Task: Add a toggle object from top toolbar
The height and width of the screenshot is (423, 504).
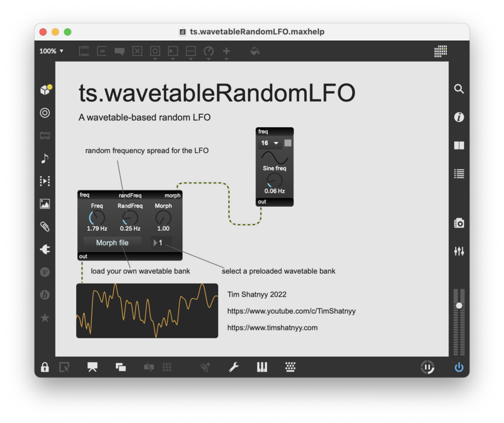Action: tap(138, 51)
